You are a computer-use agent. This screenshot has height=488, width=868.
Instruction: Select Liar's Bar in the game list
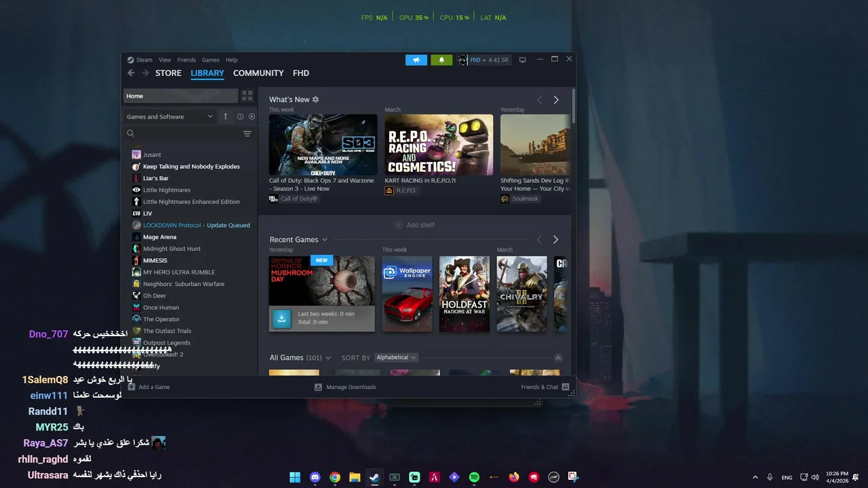click(156, 178)
